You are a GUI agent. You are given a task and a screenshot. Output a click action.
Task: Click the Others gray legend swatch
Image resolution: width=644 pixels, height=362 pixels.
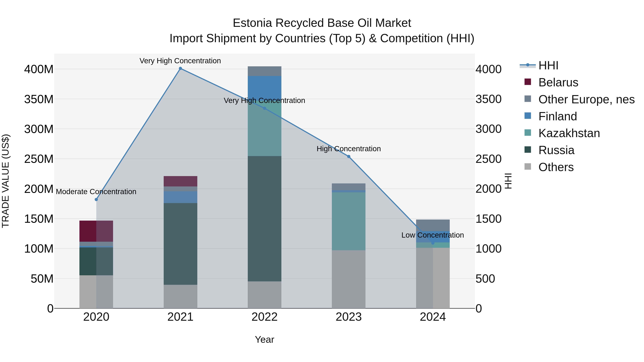(x=528, y=167)
